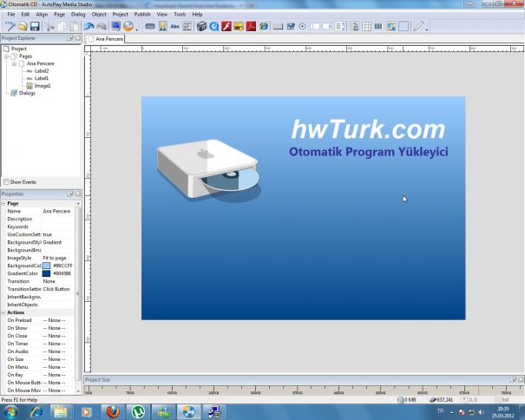Open Firefox from the taskbar
Viewport: 525px width, 420px height.
point(113,411)
